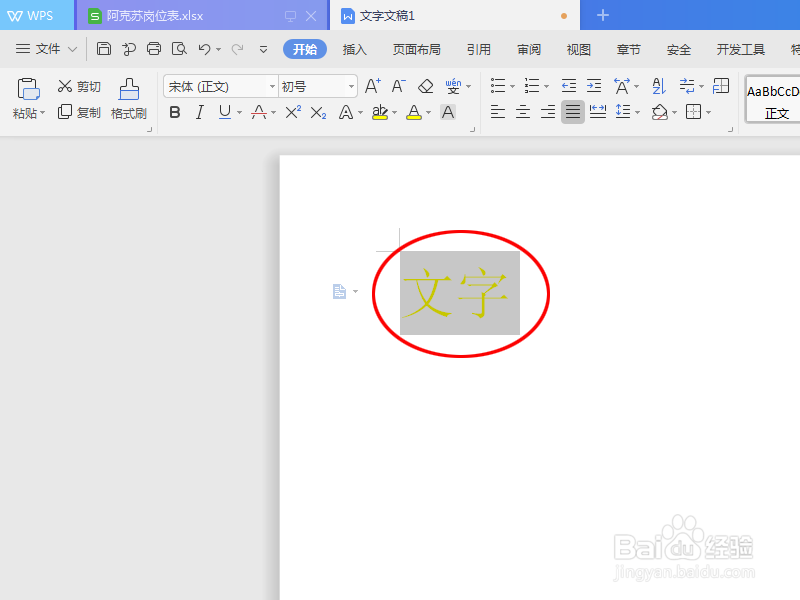This screenshot has height=600, width=800.
Task: Click the show/hide table layout icon
Action: pos(721,86)
